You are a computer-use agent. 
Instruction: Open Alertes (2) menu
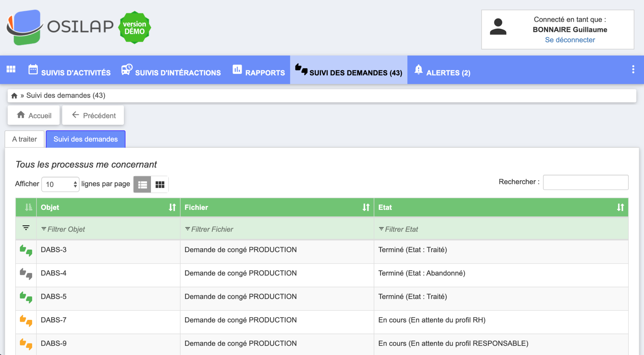pyautogui.click(x=442, y=70)
